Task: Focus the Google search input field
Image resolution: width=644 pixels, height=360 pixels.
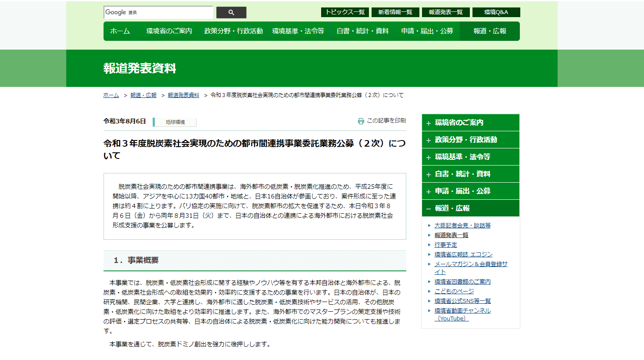Action: [158, 12]
